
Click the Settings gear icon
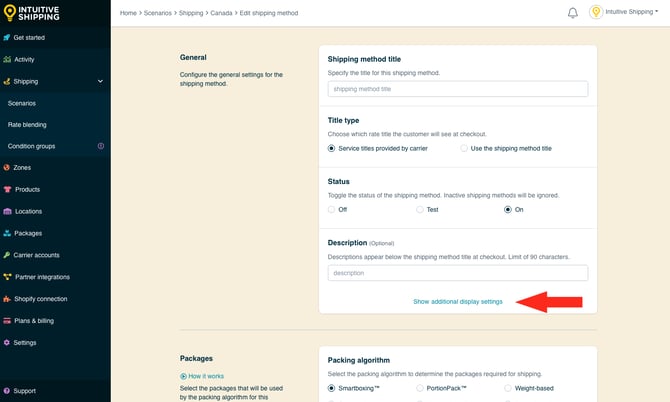(x=6, y=343)
